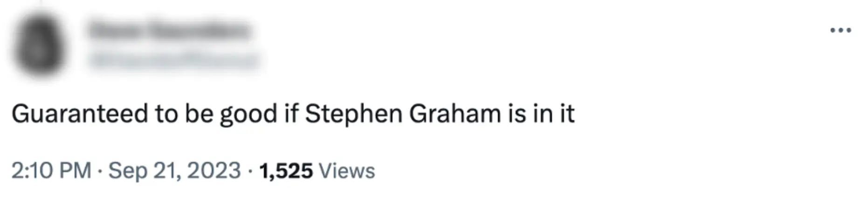The height and width of the screenshot is (201, 868).
Task: Click the 1,525 view count number
Action: (286, 171)
